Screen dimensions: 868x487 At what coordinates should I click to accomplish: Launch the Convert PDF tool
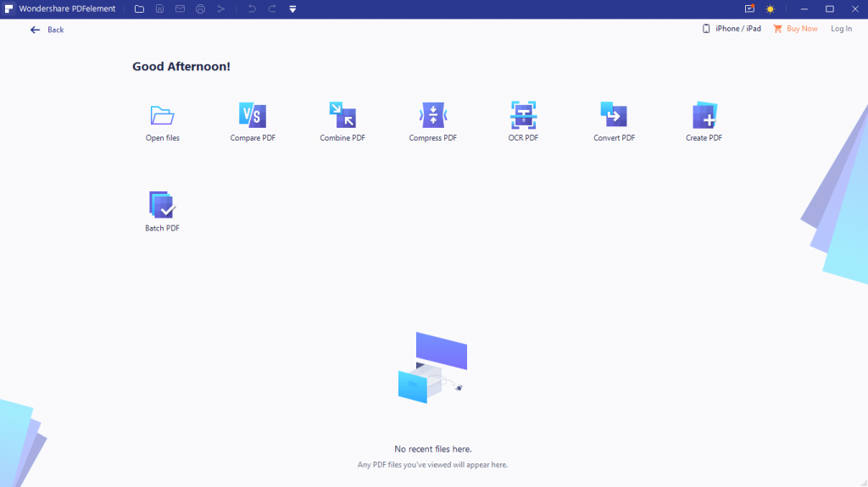pyautogui.click(x=614, y=122)
